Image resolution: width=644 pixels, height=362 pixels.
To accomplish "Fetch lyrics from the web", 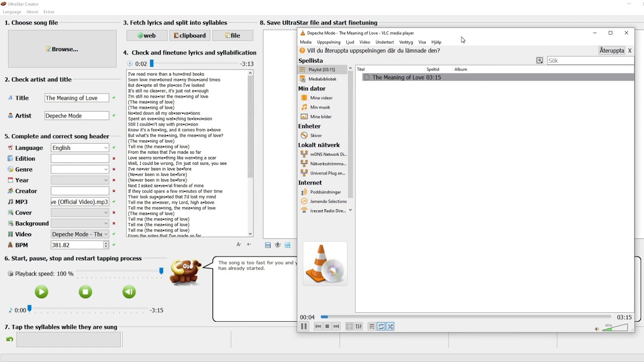I will pos(147,35).
